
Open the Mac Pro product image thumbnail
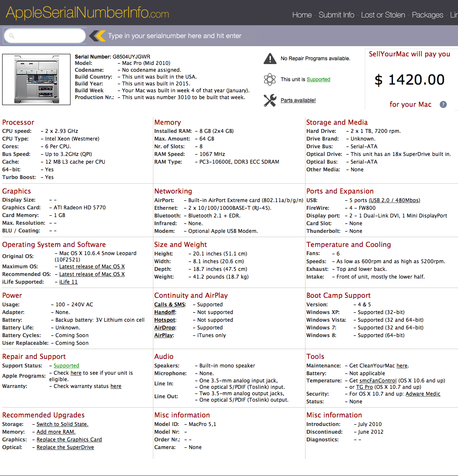point(36,79)
